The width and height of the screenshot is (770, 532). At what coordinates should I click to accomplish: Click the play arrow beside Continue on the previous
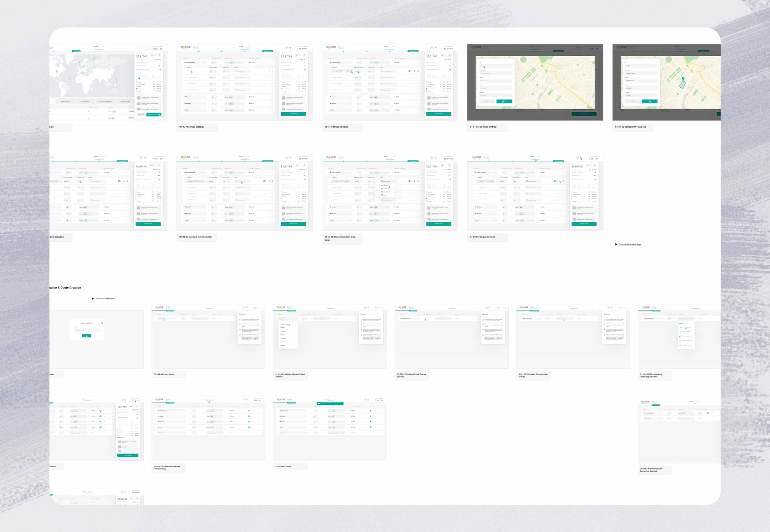(x=93, y=298)
